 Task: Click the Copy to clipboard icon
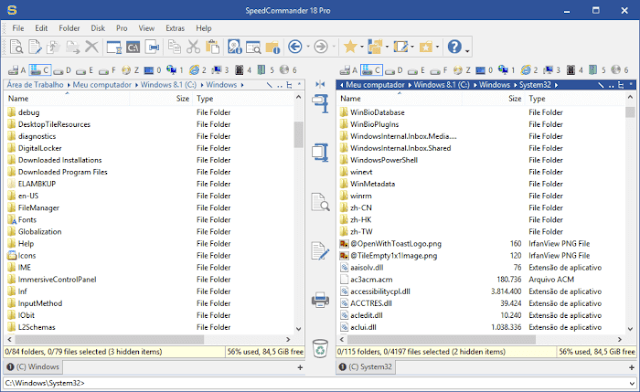(174, 47)
